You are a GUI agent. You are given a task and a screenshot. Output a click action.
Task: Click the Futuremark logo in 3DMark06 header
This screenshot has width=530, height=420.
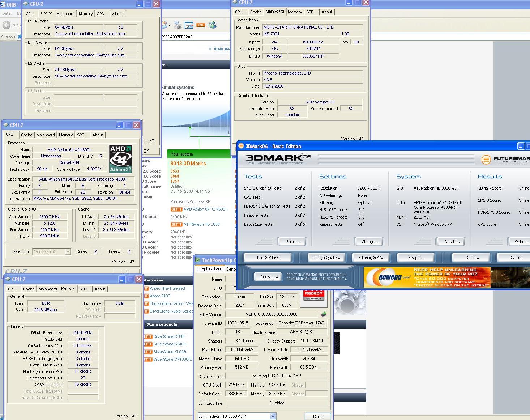click(x=505, y=160)
